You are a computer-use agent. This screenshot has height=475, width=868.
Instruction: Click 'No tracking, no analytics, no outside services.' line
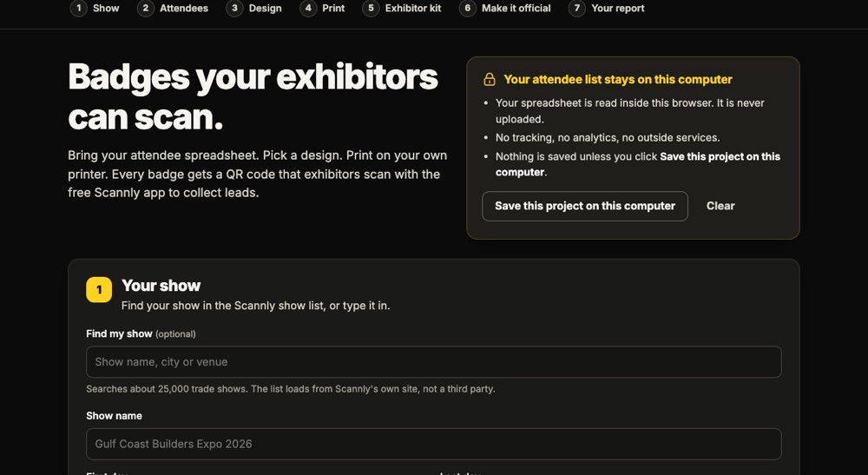point(608,137)
